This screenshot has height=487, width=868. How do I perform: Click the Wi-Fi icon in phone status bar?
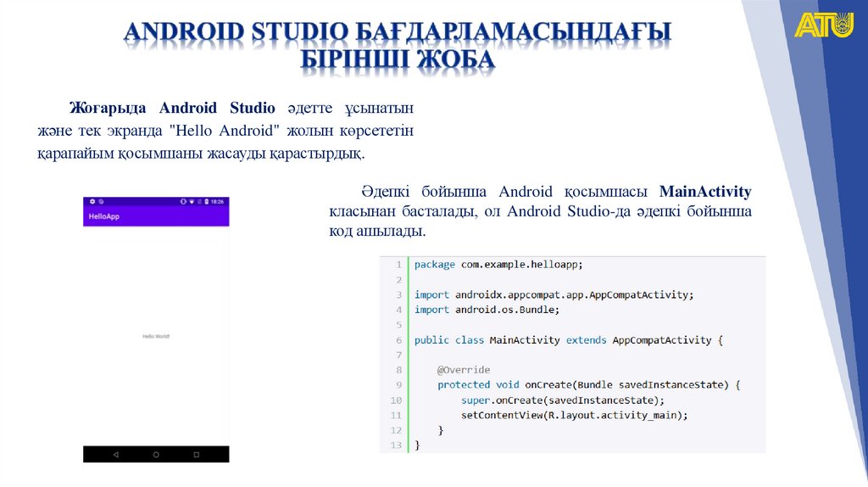192,202
